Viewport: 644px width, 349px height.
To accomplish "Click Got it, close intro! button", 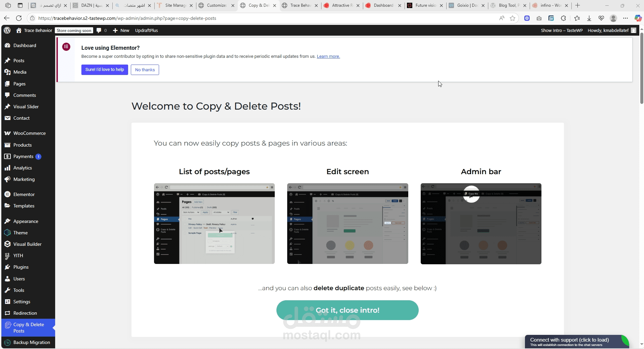I will pyautogui.click(x=347, y=310).
